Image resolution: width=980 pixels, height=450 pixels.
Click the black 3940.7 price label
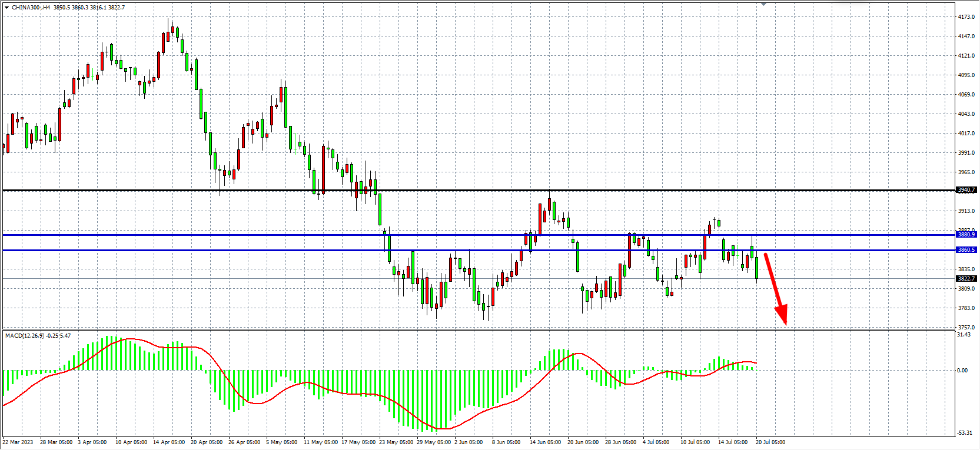click(x=966, y=190)
